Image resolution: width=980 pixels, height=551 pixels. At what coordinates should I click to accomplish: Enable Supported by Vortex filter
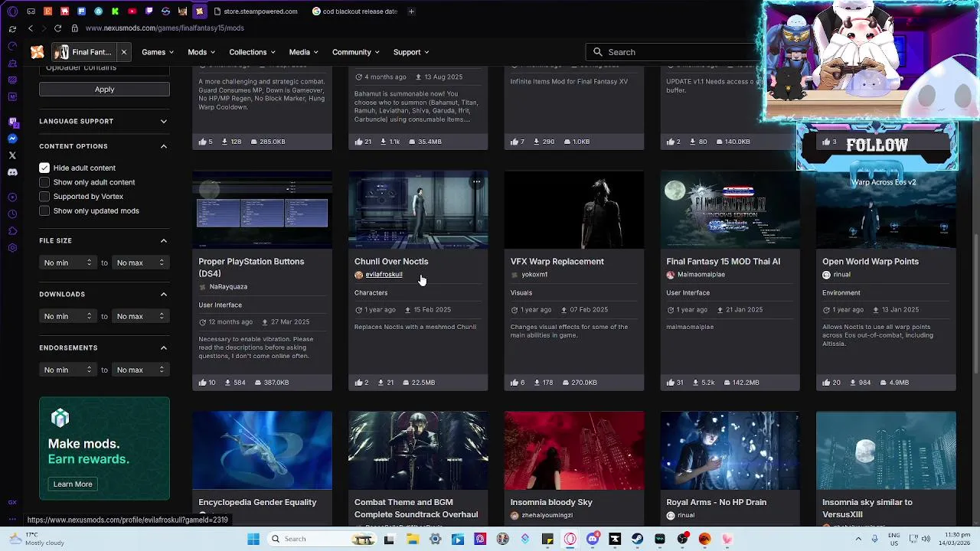click(x=44, y=197)
